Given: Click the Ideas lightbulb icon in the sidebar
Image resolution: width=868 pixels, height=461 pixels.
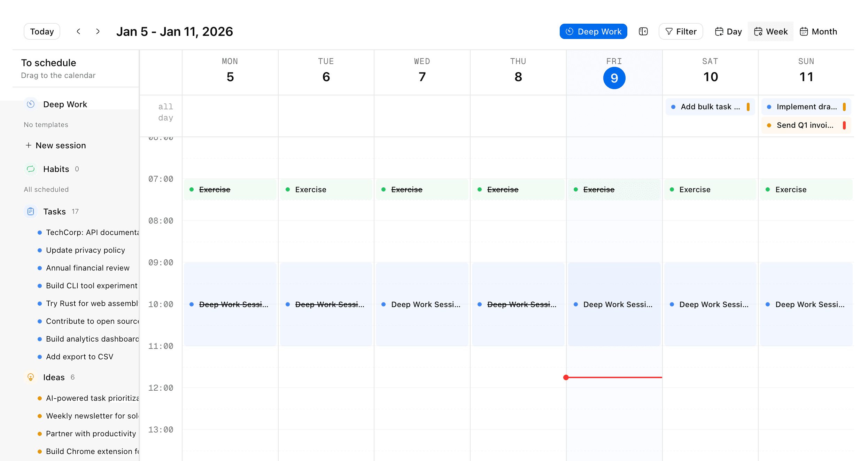Looking at the screenshot, I should point(31,377).
